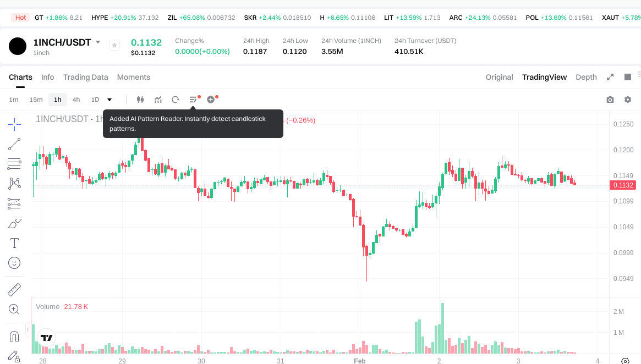Image resolution: width=641 pixels, height=364 pixels.
Task: Open the candlestick chart type selector
Action: pyautogui.click(x=140, y=100)
